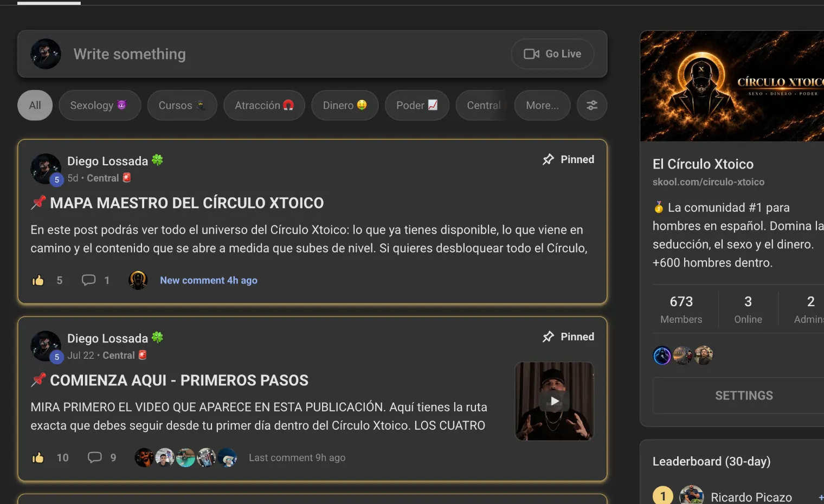Open comments icon on COMIENZA AQUI post
Image resolution: width=824 pixels, height=504 pixels.
pos(95,457)
